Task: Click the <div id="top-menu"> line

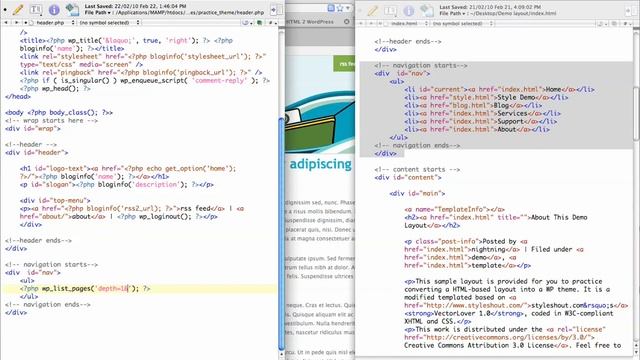Action: (55, 200)
